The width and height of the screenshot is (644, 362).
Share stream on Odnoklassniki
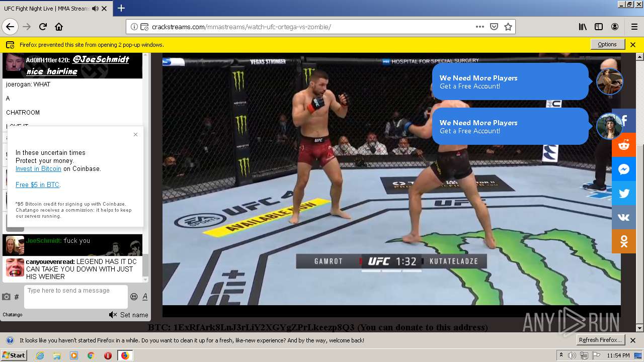[624, 241]
